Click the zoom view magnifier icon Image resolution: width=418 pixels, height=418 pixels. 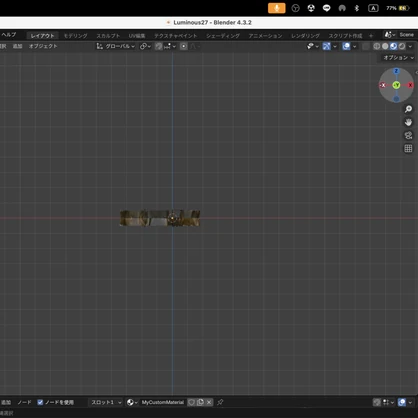point(408,109)
